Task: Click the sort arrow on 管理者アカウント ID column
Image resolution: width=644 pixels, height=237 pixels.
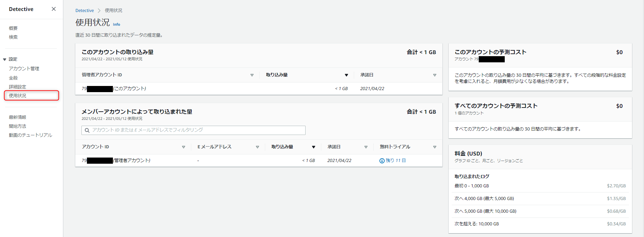Action: point(252,75)
